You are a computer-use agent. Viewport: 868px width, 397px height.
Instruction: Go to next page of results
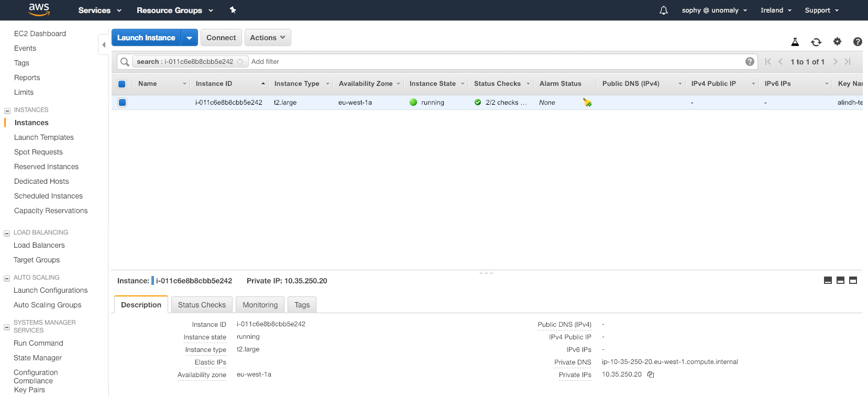(835, 62)
